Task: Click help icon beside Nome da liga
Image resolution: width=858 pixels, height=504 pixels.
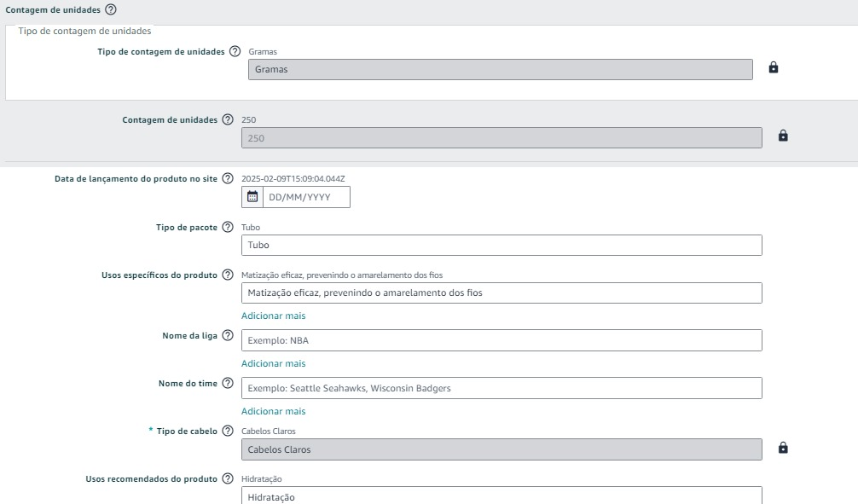Action: click(227, 335)
